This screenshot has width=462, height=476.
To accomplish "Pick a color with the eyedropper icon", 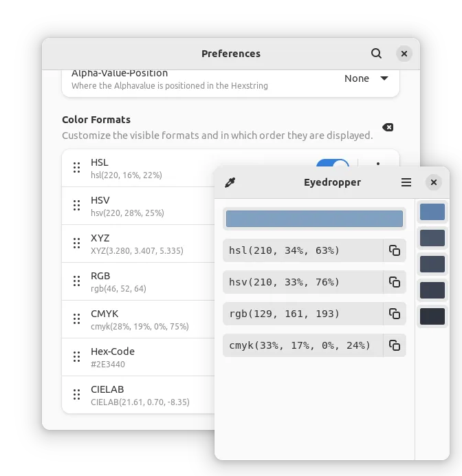I will point(230,182).
